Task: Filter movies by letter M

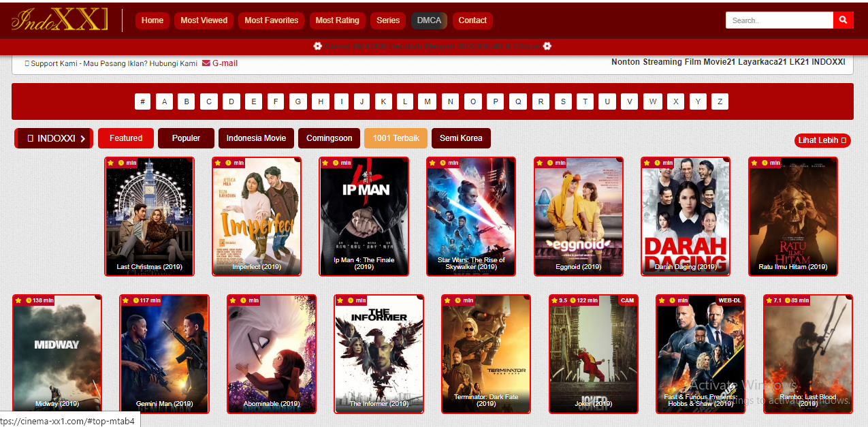Action: [x=428, y=102]
